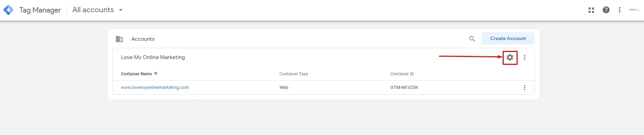Open the All accounts selector label
Image resolution: width=644 pixels, height=135 pixels.
[x=93, y=10]
